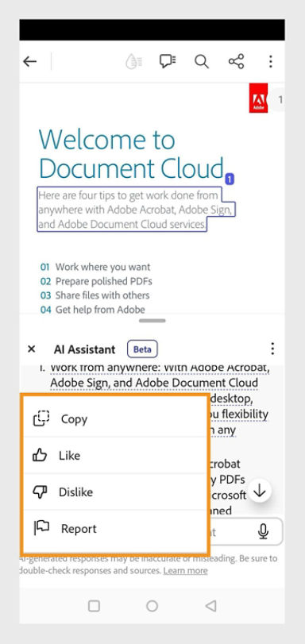Tap the scroll-to-bottom arrow button
Screen dimensions: 305x644
(x=261, y=491)
